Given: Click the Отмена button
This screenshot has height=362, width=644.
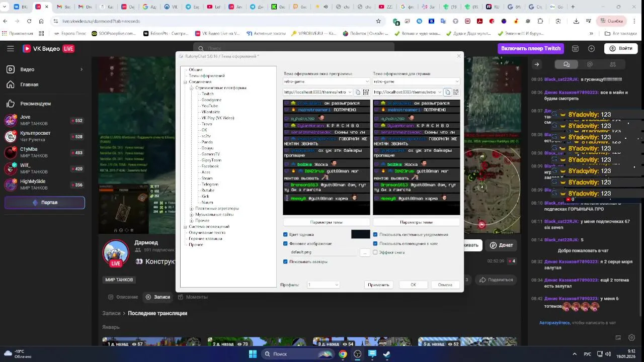Looking at the screenshot, I should (445, 285).
